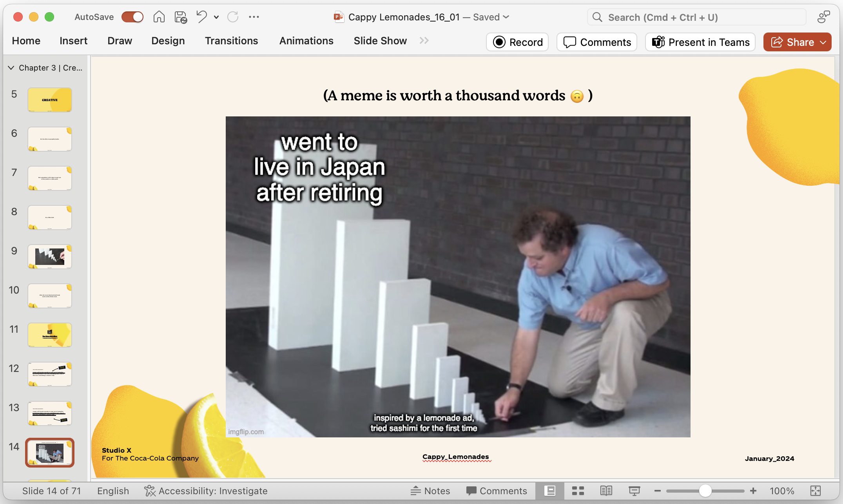This screenshot has height=504, width=843.
Task: Select slide 11 thumbnail
Action: point(50,335)
